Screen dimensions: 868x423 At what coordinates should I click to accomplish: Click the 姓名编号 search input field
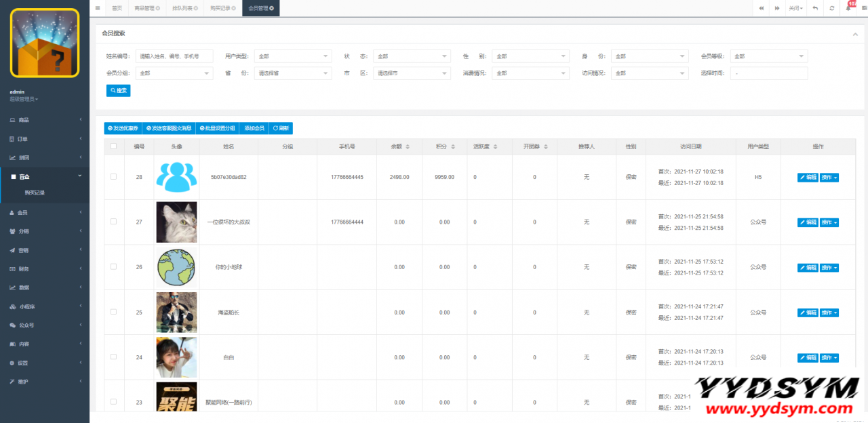click(x=174, y=56)
